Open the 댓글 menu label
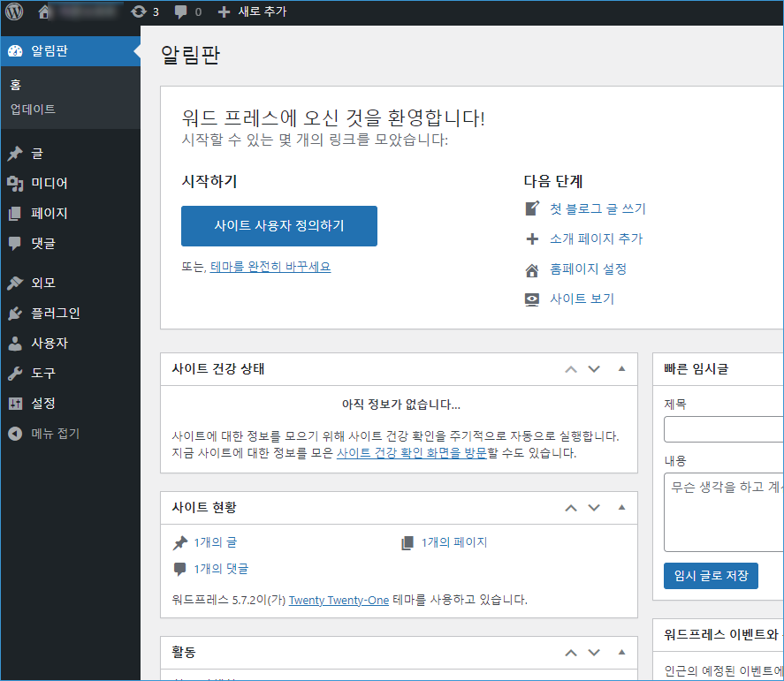784x681 pixels. (43, 243)
